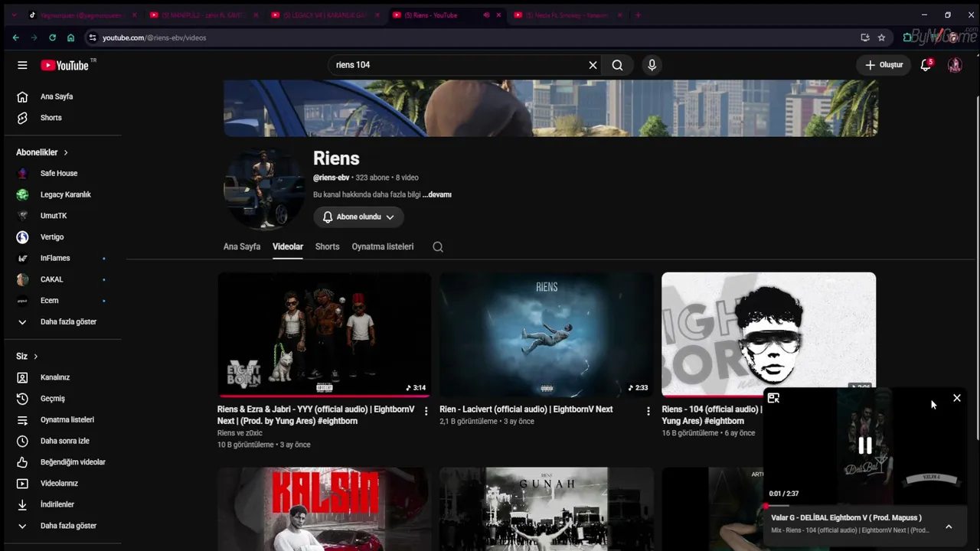The height and width of the screenshot is (551, 980).
Task: Clear the search box with the X icon
Action: [x=593, y=65]
